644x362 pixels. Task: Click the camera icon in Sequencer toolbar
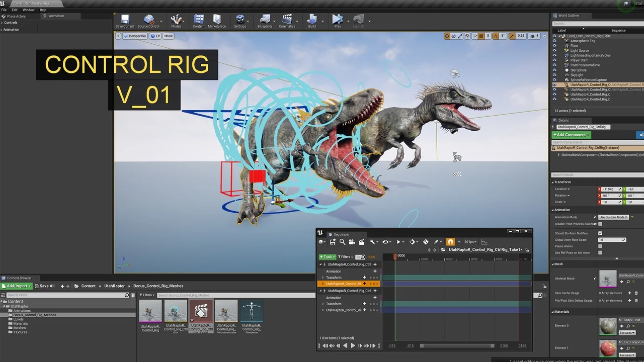coord(352,242)
